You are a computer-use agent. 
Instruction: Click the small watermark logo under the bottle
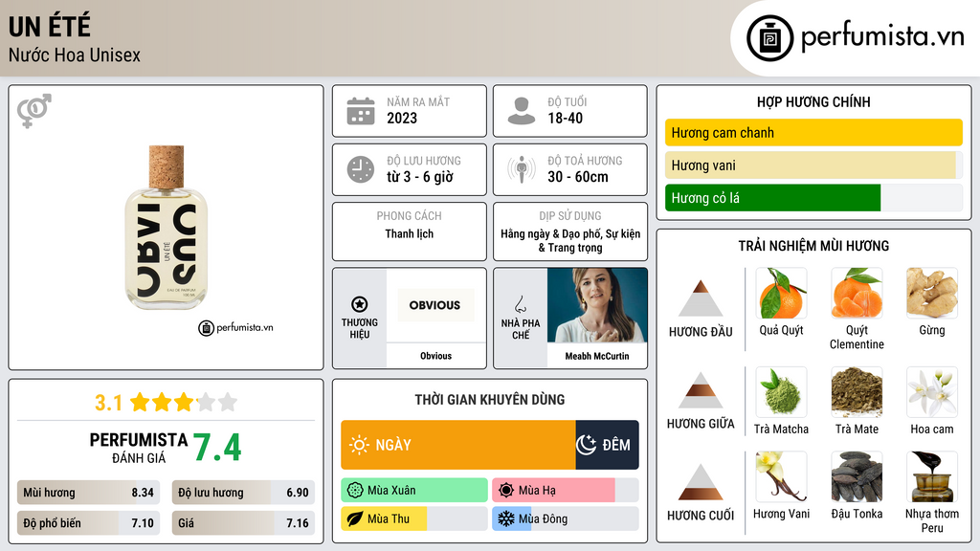(235, 327)
